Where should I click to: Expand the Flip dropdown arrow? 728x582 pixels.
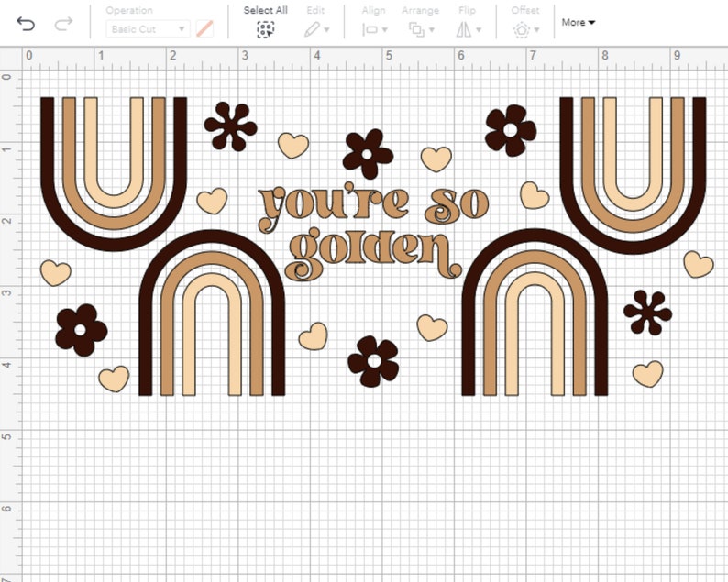pos(479,30)
